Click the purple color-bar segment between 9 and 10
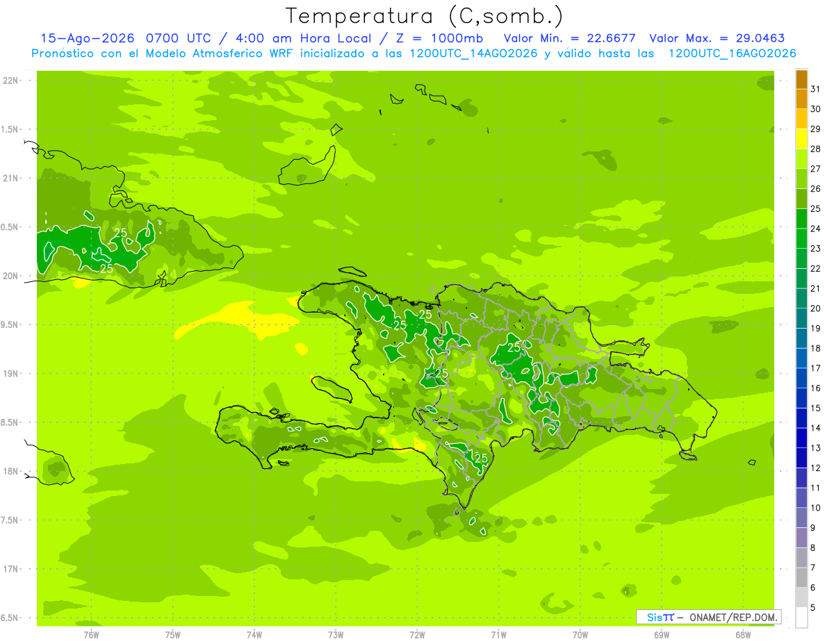Viewport: 834px width, 644px height. click(x=801, y=518)
